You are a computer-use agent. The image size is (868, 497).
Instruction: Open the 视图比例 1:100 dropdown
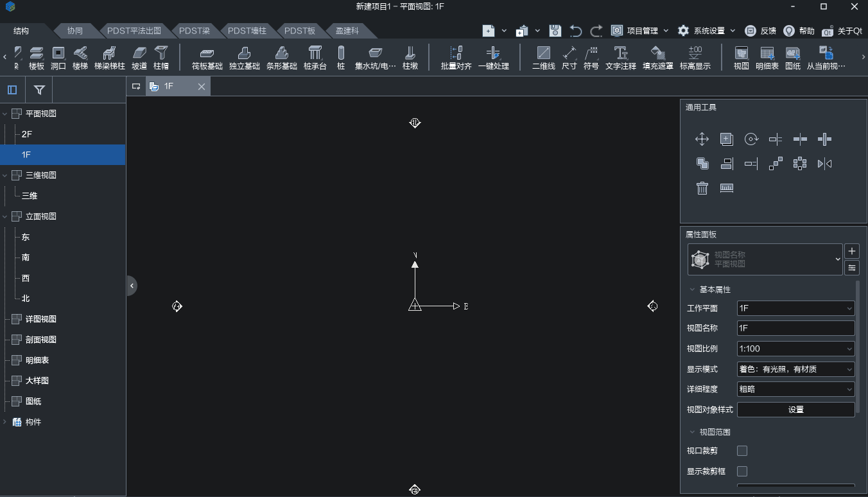coord(796,349)
